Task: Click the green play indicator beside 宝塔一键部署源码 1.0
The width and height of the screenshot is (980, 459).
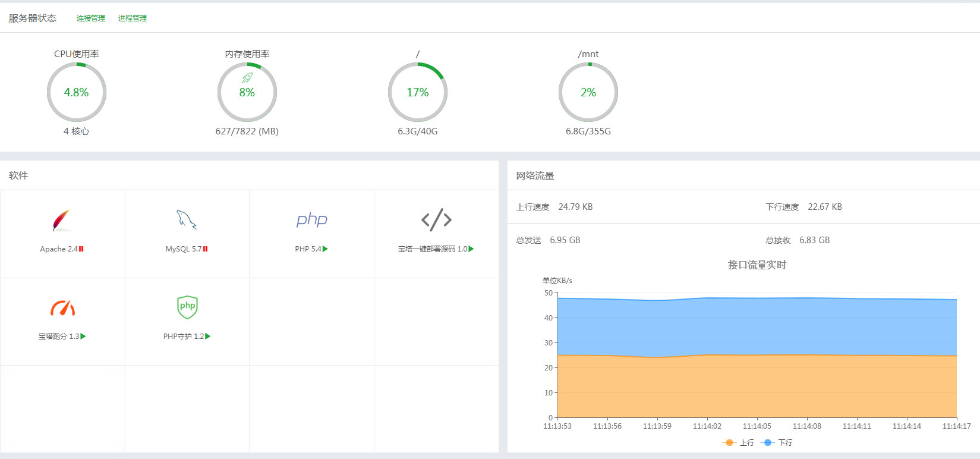Action: click(471, 249)
